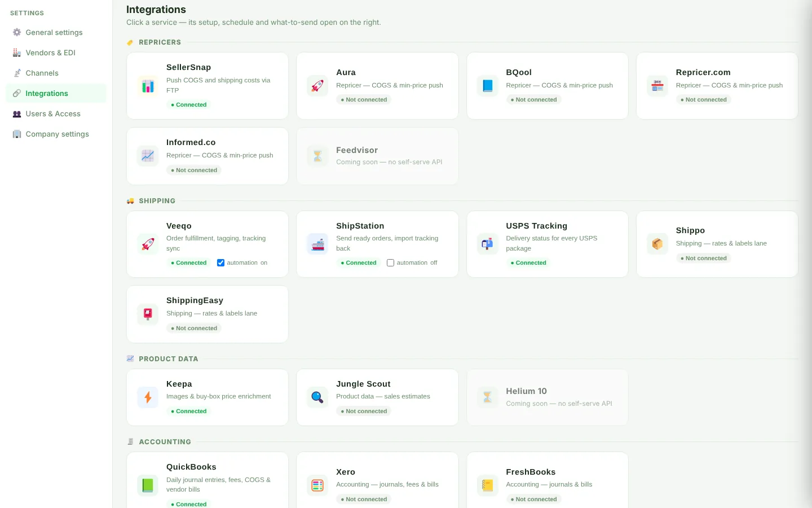Click the Informed.co chart icon
Image resolution: width=812 pixels, height=508 pixels.
click(x=148, y=156)
